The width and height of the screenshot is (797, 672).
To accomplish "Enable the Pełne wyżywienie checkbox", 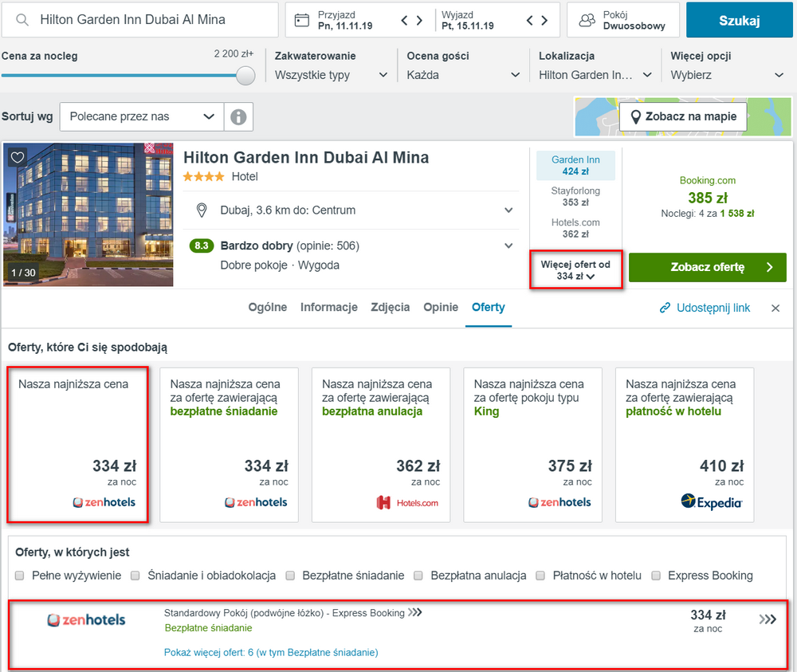I will 20,576.
